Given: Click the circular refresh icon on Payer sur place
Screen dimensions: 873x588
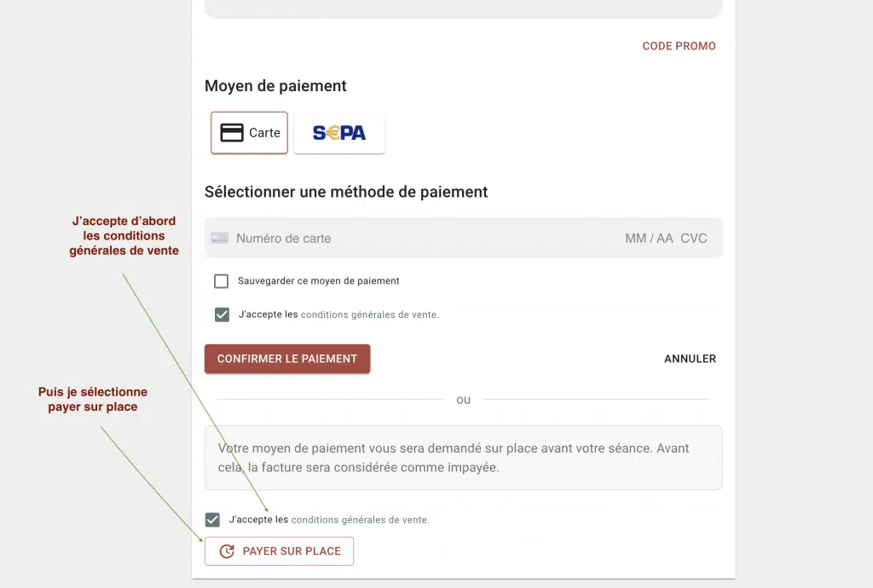Looking at the screenshot, I should click(225, 551).
